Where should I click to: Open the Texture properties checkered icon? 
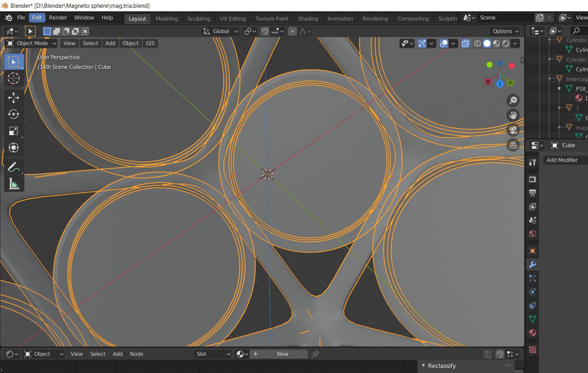click(532, 350)
